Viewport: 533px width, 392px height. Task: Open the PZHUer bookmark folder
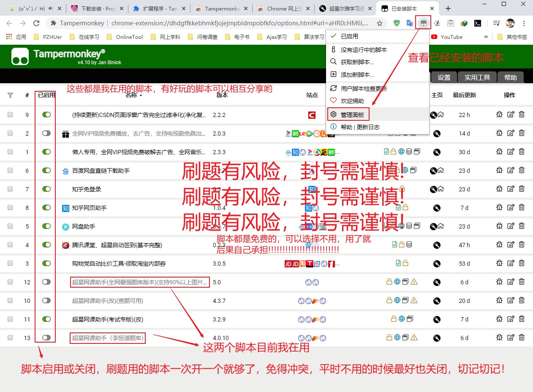click(x=48, y=37)
